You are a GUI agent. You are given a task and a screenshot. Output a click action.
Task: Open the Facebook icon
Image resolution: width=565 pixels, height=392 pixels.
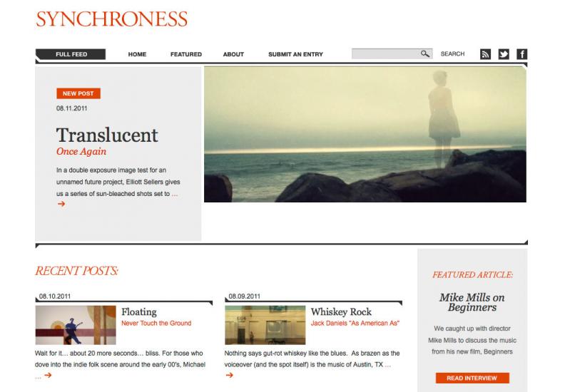[521, 54]
